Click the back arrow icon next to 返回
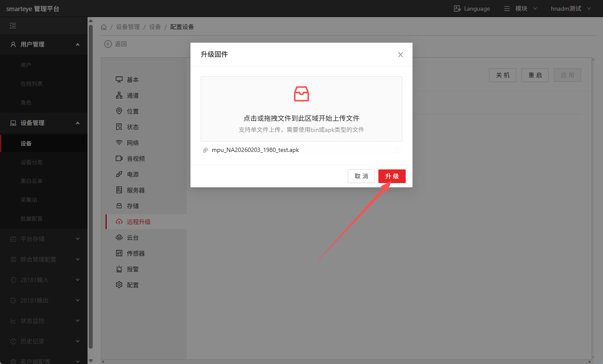 108,44
